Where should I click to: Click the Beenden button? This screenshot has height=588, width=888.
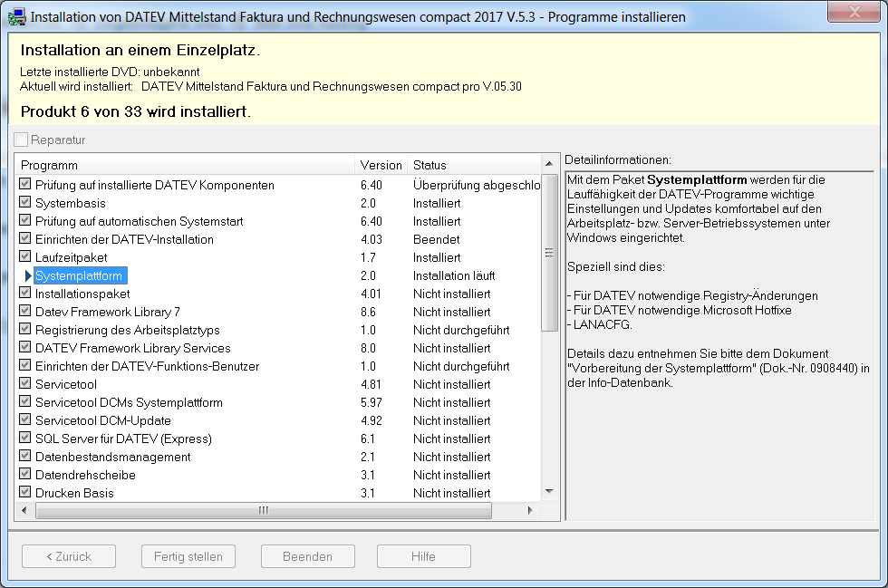(308, 556)
